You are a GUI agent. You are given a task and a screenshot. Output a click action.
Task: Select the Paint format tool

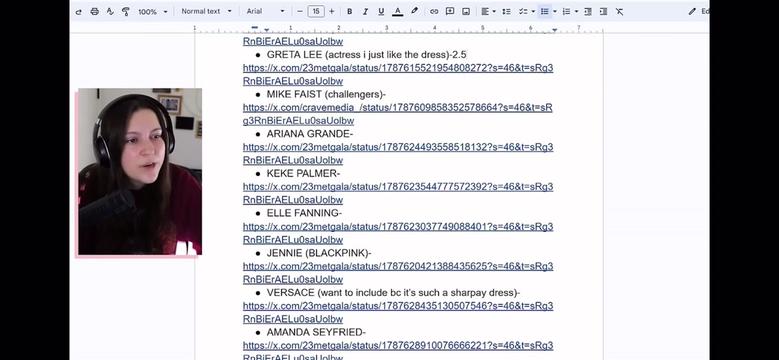pos(126,11)
